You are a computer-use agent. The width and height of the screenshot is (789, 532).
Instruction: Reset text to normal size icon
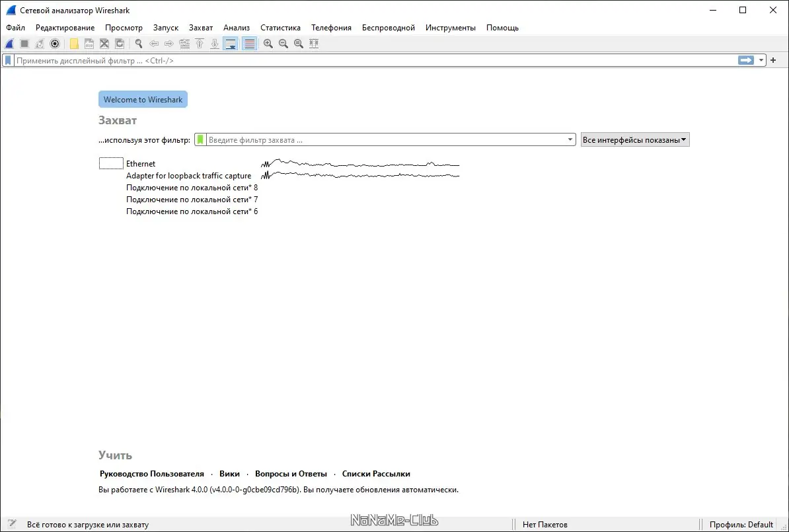coord(299,44)
